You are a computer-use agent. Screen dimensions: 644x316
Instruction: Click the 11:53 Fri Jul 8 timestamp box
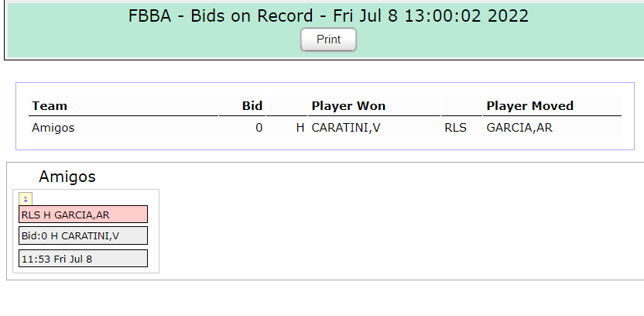[x=83, y=259]
